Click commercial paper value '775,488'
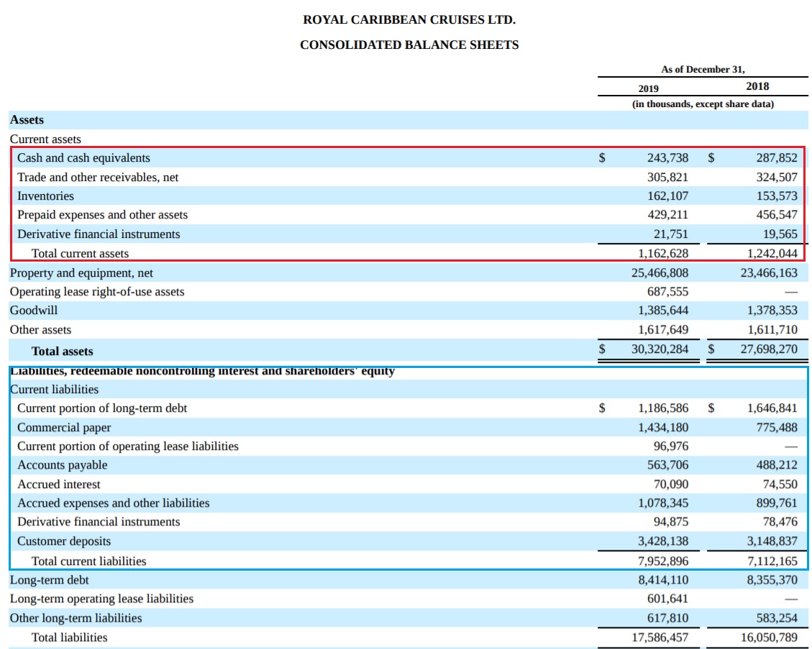812x649 pixels. pyautogui.click(x=777, y=428)
